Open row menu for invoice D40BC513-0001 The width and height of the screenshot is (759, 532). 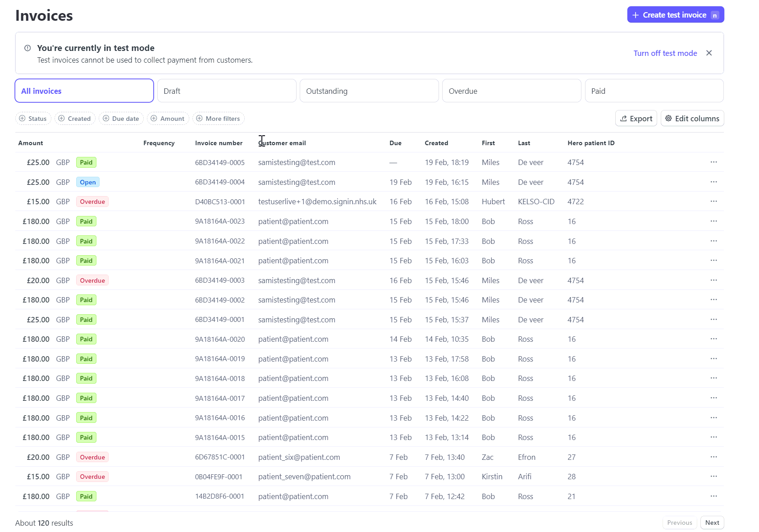(713, 202)
